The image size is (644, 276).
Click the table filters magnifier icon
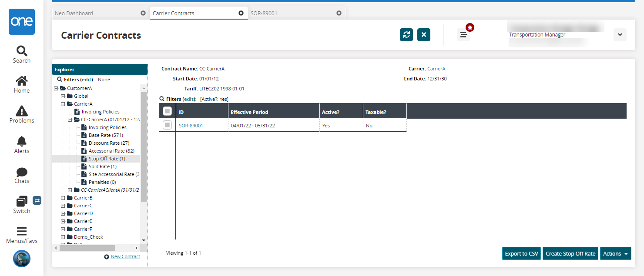click(x=162, y=99)
